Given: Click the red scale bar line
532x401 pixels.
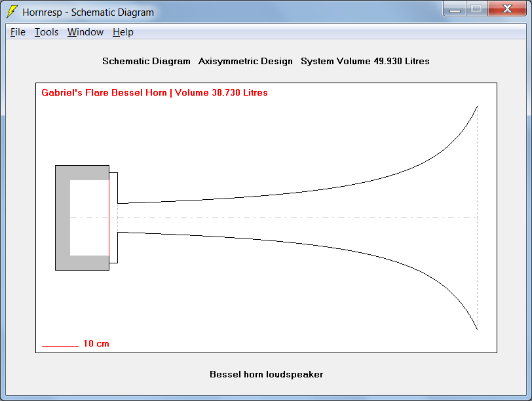Looking at the screenshot, I should click(60, 346).
